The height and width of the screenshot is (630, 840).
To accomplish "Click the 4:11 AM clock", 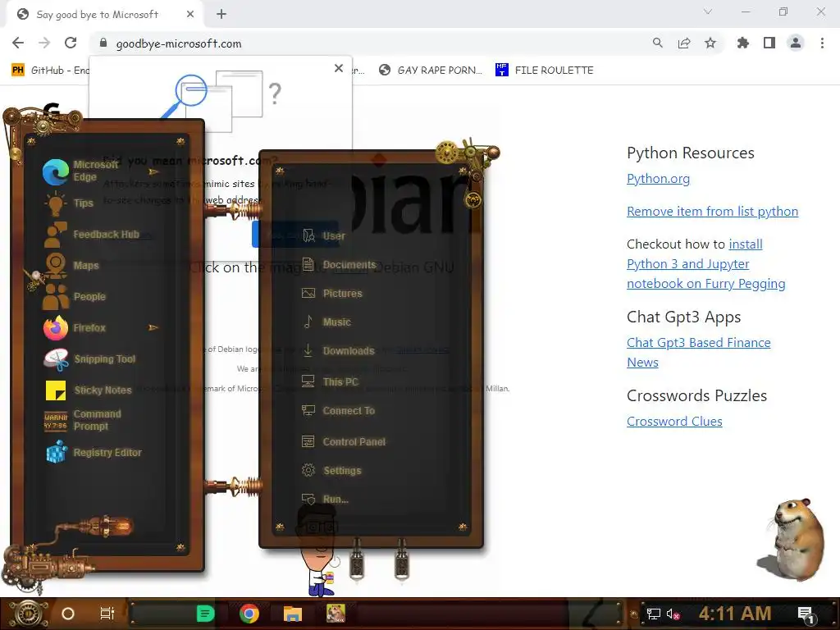I will pos(734,614).
